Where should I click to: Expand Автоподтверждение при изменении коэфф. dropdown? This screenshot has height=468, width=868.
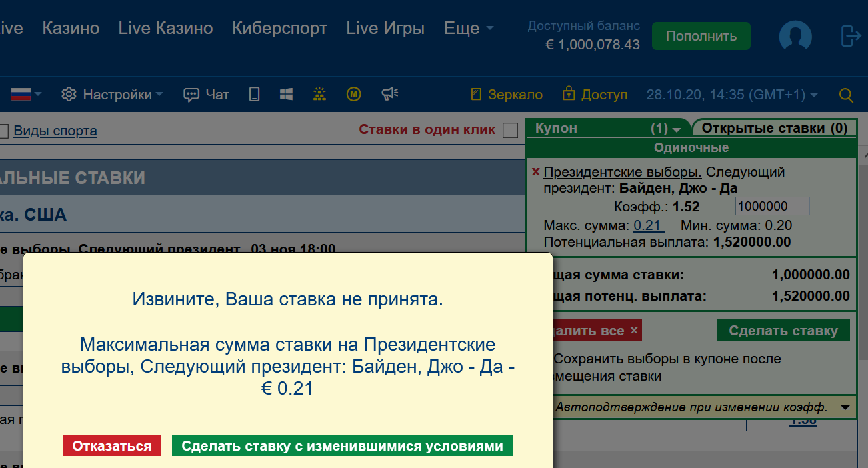(845, 407)
